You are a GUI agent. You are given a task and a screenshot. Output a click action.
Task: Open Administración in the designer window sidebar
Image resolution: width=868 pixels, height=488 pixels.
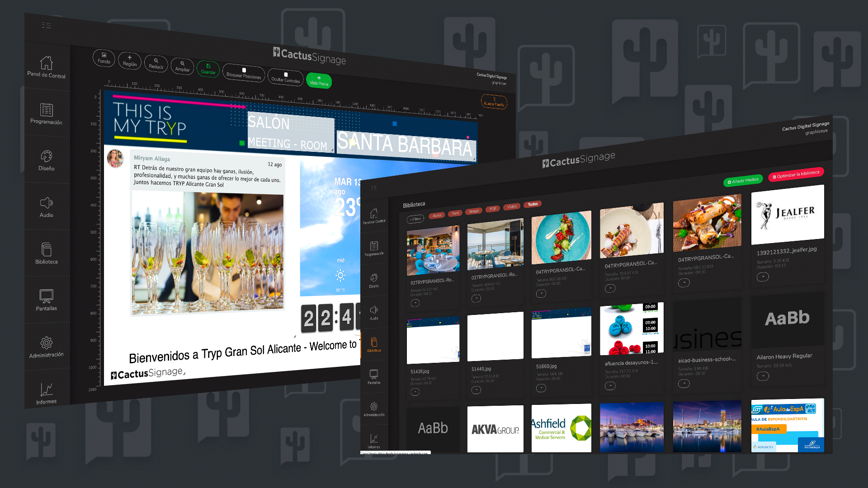point(46,347)
